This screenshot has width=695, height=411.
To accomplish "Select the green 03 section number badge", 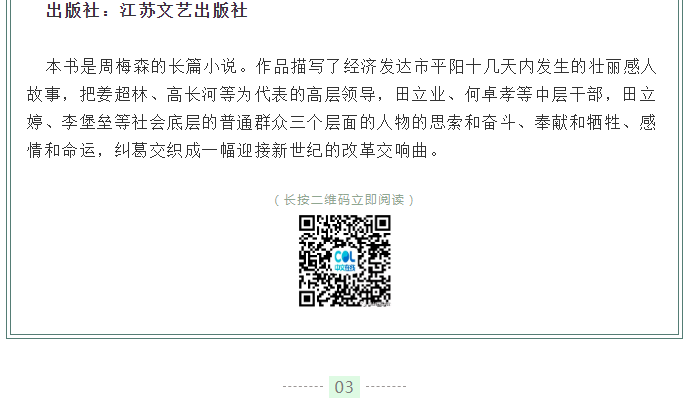I will [344, 387].
